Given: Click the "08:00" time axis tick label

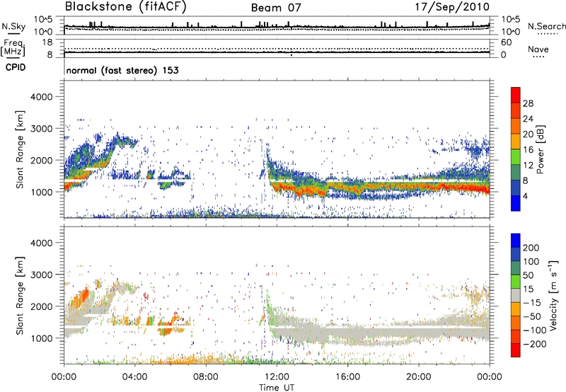Looking at the screenshot, I should coord(206,377).
